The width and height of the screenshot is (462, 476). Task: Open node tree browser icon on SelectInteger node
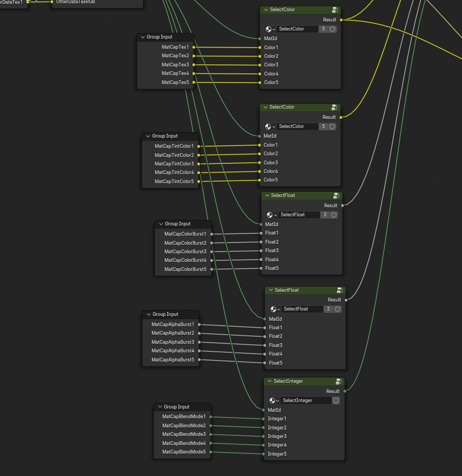click(274, 401)
